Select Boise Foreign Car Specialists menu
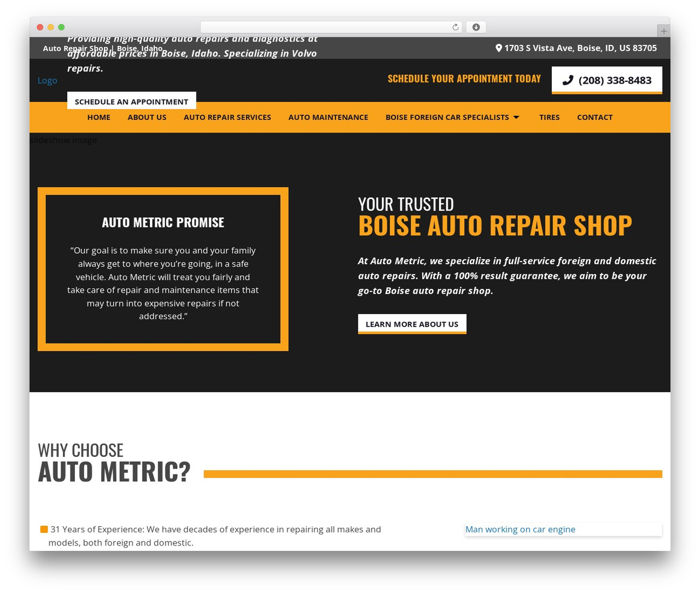The image size is (700, 593). [447, 117]
